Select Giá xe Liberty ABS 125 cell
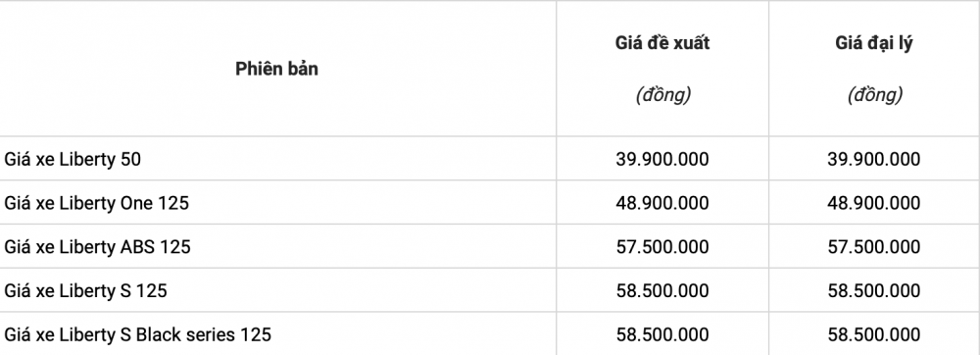Viewport: 980px width, 355px height. [x=97, y=247]
